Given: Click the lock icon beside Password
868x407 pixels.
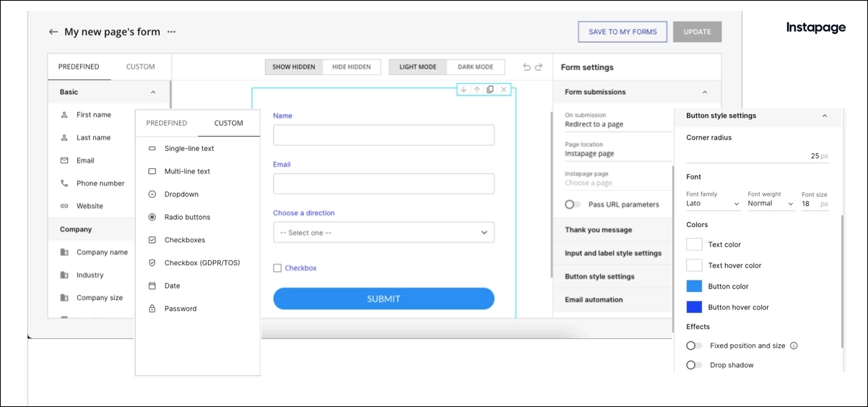Looking at the screenshot, I should tap(152, 309).
